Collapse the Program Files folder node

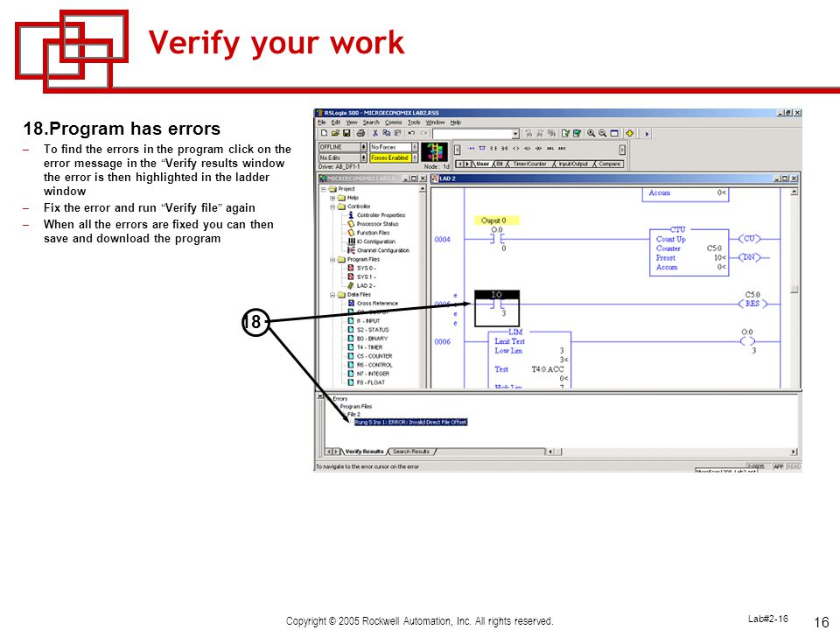click(332, 259)
